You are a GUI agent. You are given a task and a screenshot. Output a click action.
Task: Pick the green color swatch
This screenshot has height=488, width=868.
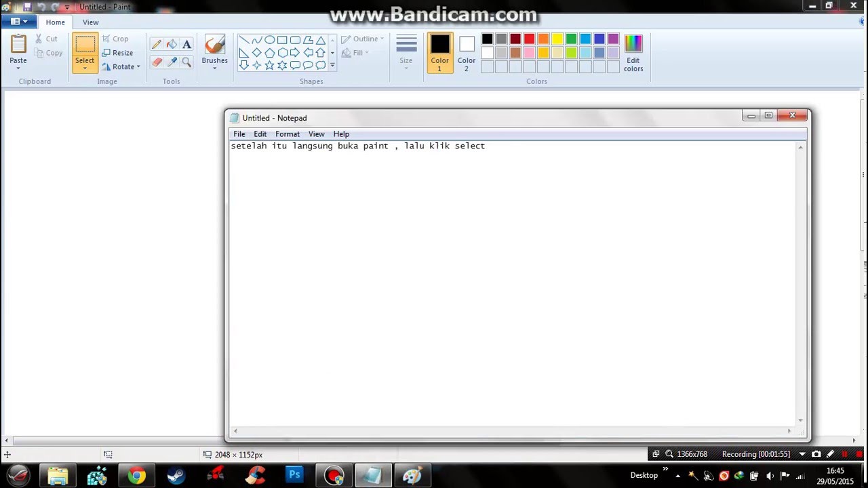coord(571,39)
